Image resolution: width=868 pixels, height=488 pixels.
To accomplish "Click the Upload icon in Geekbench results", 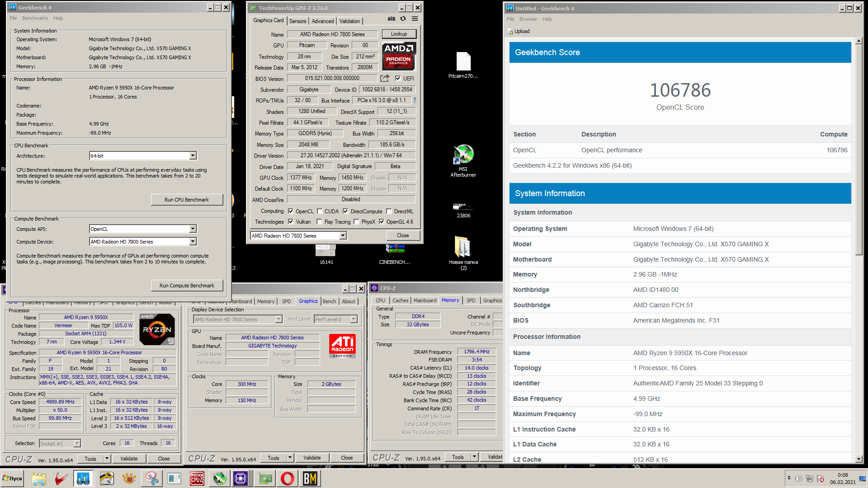I will coord(510,31).
